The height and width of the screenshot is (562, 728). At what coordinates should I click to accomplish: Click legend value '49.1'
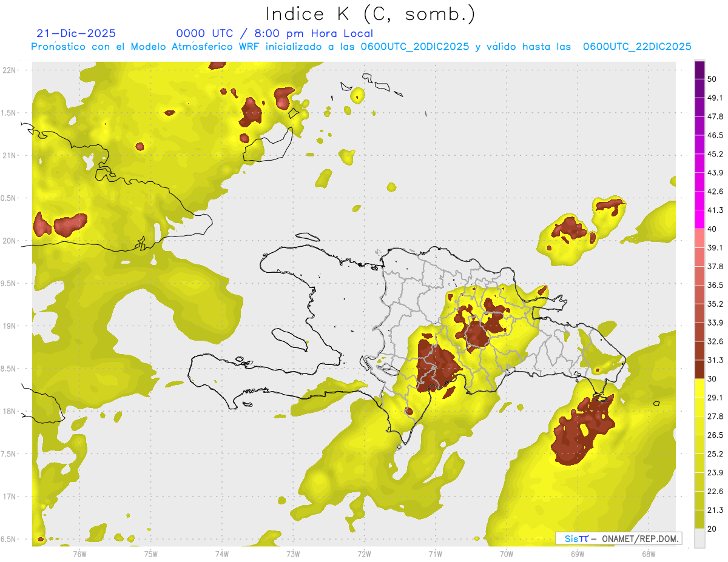pos(715,98)
